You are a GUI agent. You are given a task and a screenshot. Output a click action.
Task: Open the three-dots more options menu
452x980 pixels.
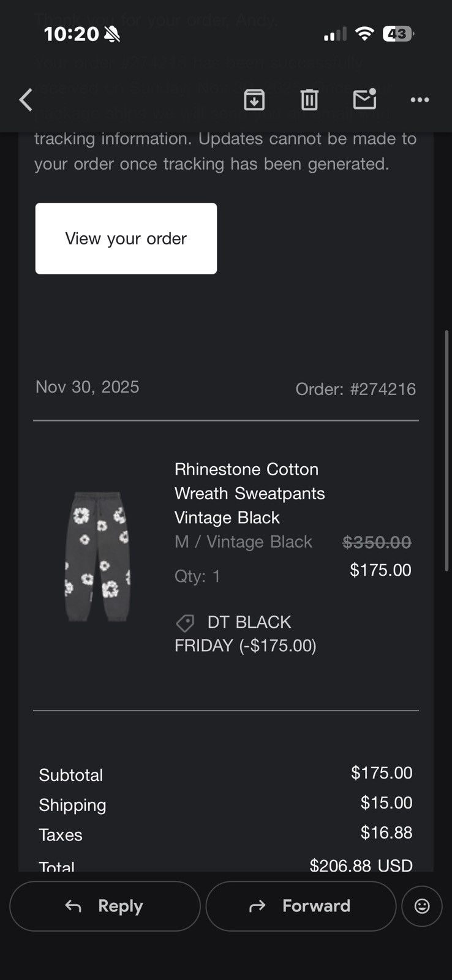[x=420, y=100]
